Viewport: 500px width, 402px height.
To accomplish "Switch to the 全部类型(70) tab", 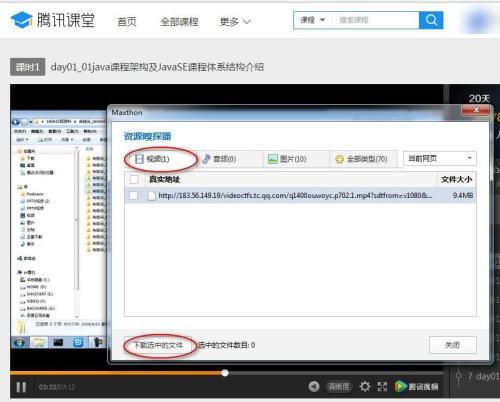I will (363, 159).
